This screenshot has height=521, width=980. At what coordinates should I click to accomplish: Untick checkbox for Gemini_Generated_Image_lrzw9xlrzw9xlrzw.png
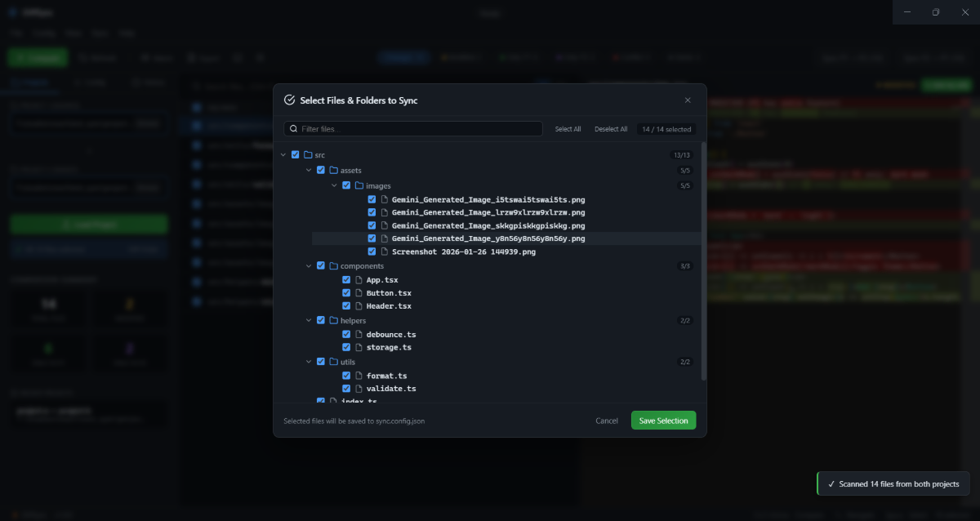click(x=372, y=212)
